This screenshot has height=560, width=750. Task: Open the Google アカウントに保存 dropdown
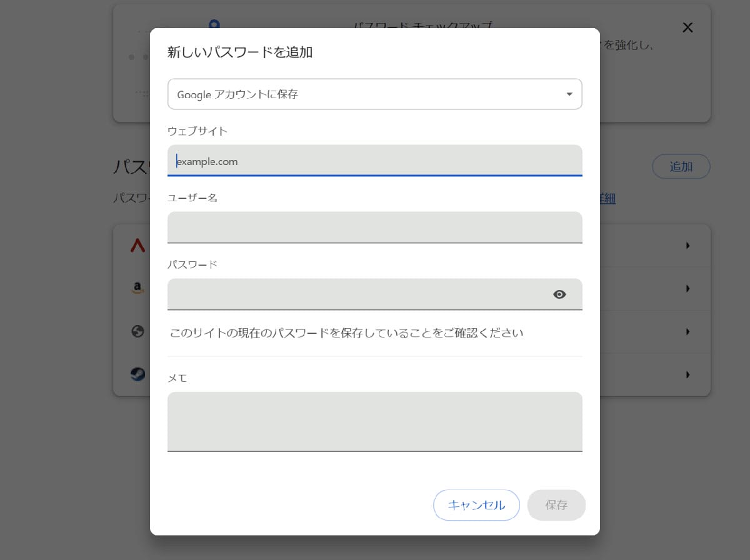coord(375,94)
